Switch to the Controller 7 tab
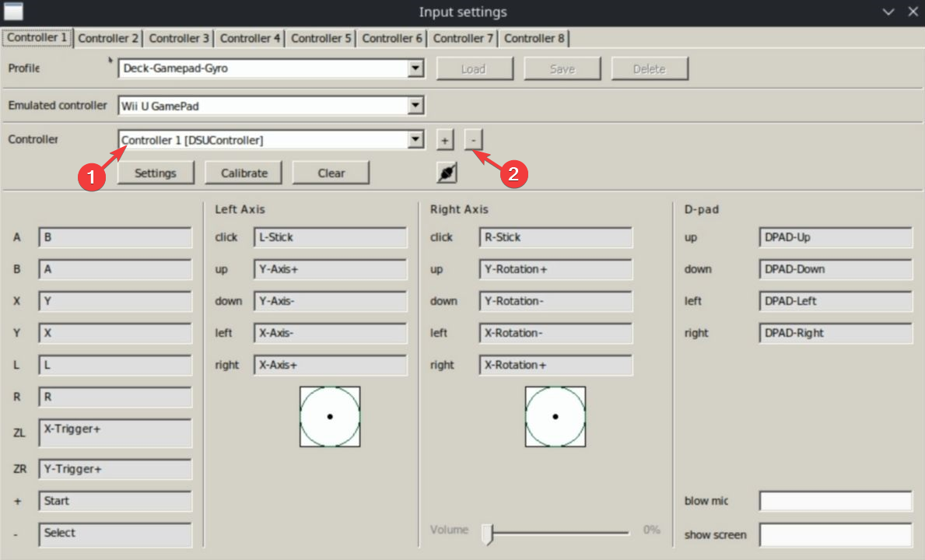 coord(462,38)
